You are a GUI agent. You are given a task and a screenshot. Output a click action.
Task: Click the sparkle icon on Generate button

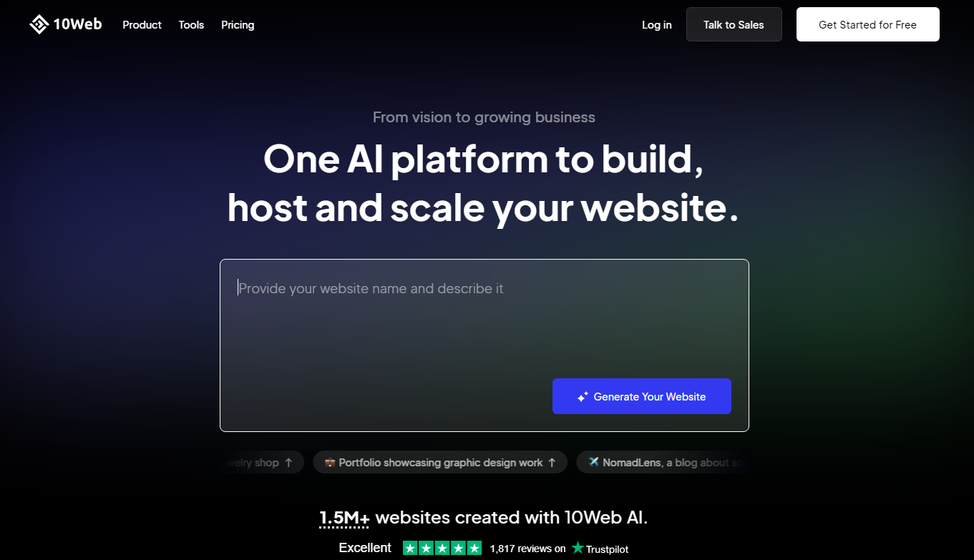point(583,396)
